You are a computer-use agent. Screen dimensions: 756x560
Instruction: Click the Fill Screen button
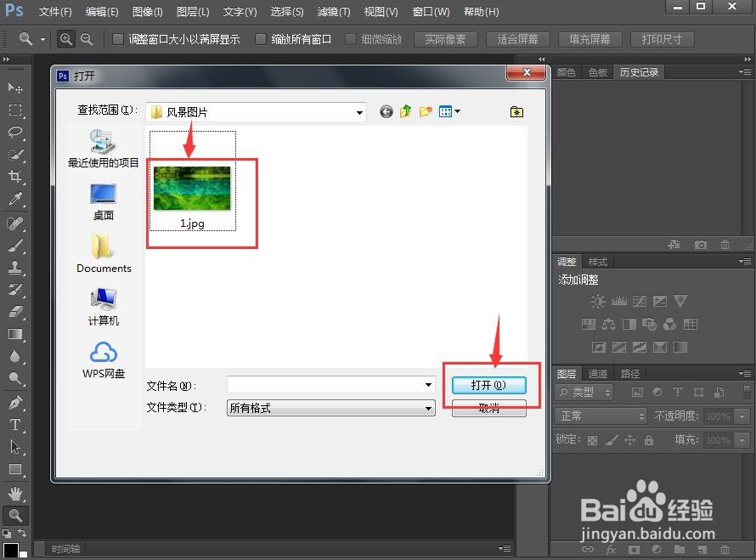[x=590, y=40]
